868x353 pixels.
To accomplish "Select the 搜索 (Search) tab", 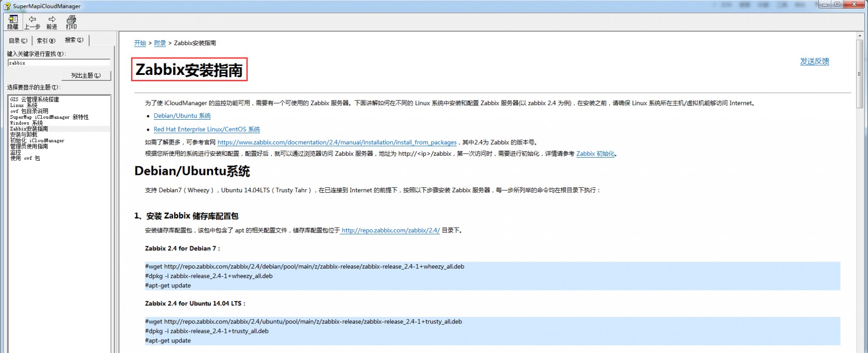I will 74,40.
